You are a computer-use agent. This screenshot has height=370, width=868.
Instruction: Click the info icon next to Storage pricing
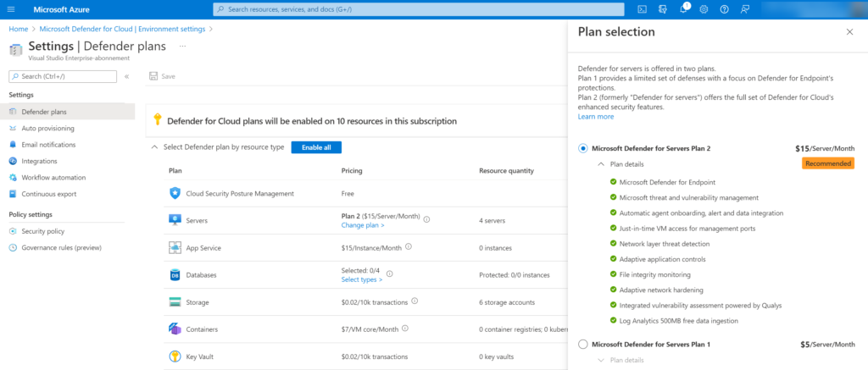pyautogui.click(x=415, y=301)
